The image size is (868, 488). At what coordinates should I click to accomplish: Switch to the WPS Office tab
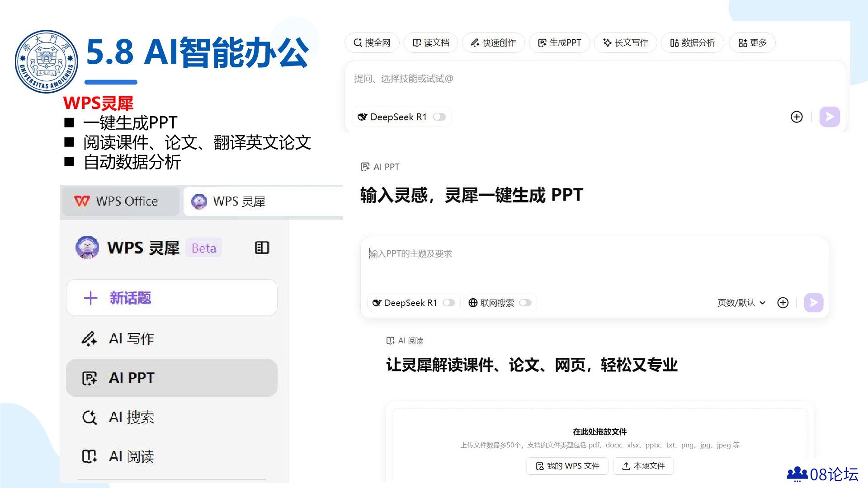(120, 201)
